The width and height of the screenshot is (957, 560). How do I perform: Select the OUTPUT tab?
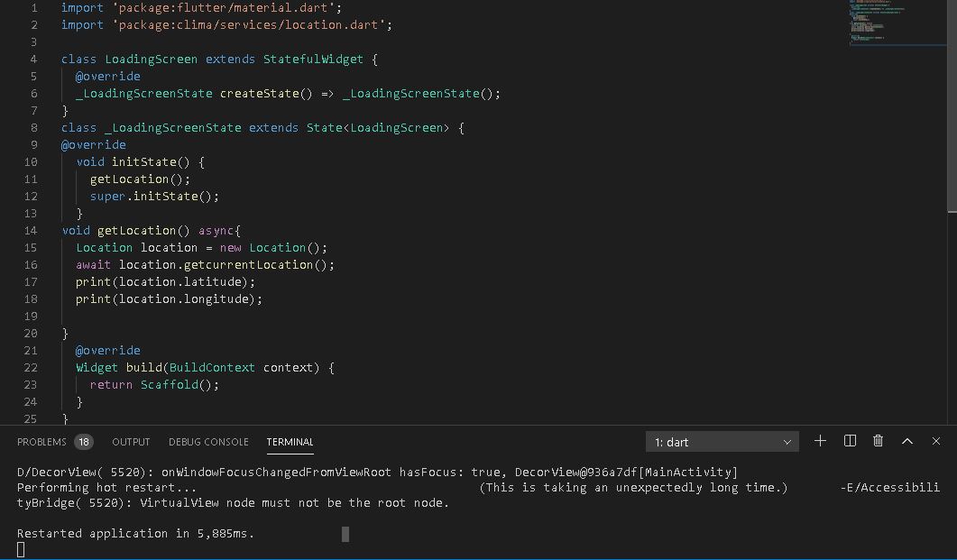click(x=131, y=441)
